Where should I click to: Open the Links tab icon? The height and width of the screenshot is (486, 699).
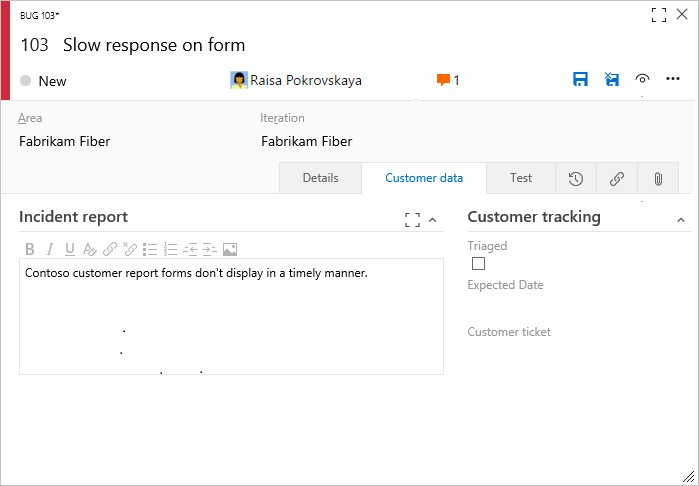pos(617,178)
